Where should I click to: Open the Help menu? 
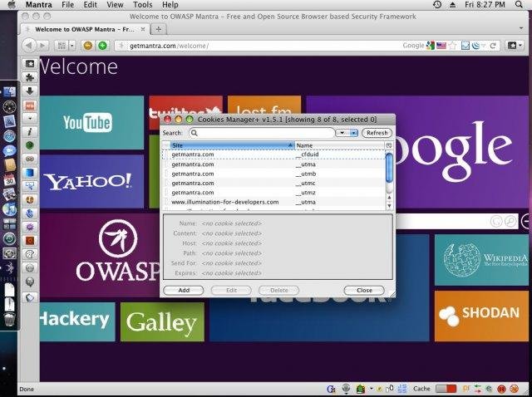pyautogui.click(x=170, y=5)
